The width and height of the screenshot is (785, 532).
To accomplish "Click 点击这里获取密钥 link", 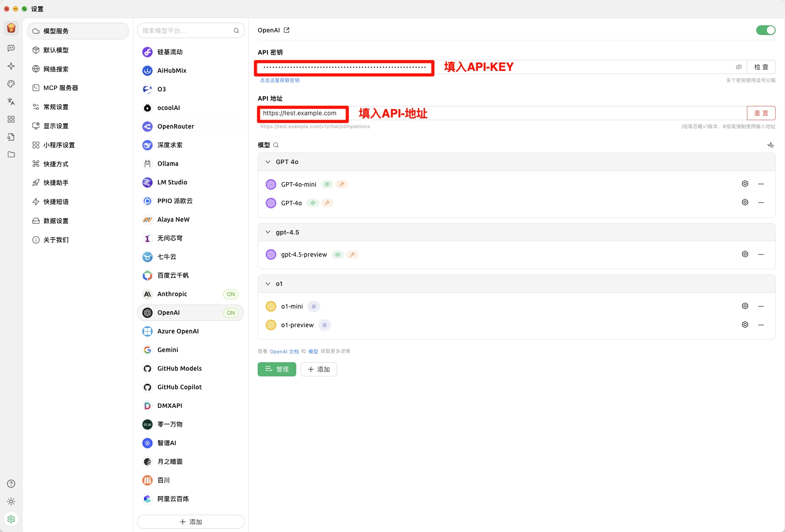I will click(x=280, y=80).
